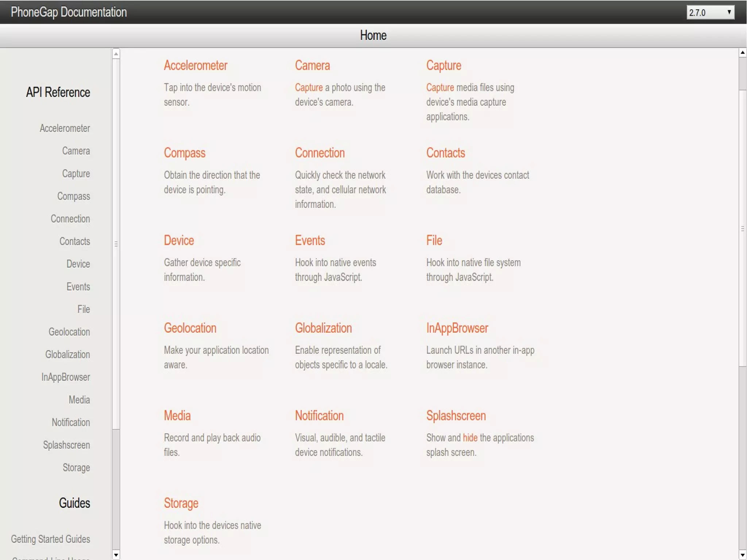Screen dimensions: 747x560
Task: Open Getting Started Guides in sidebar
Action: click(x=50, y=539)
